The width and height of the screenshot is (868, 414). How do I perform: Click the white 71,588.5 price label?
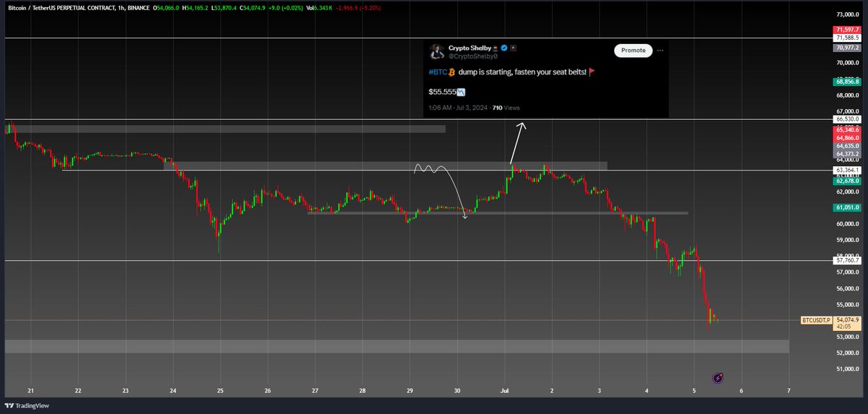[x=847, y=37]
